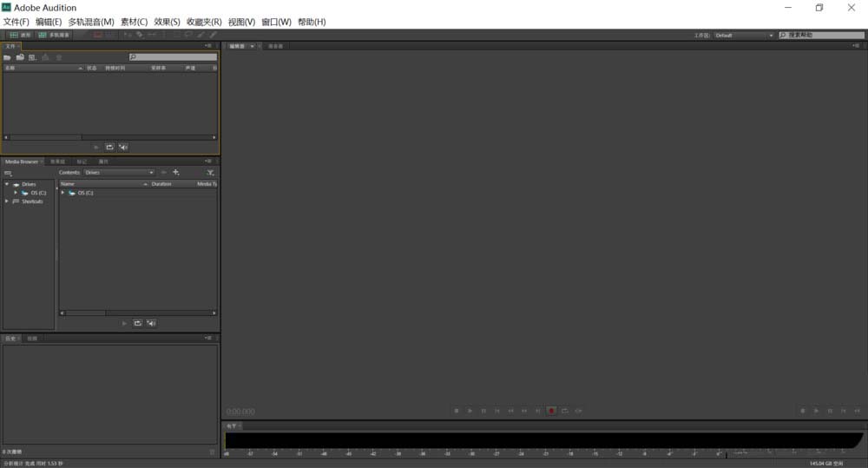Screen dimensions: 868x468
Task: Click Import File icon in Files panel
Action: (x=20, y=57)
